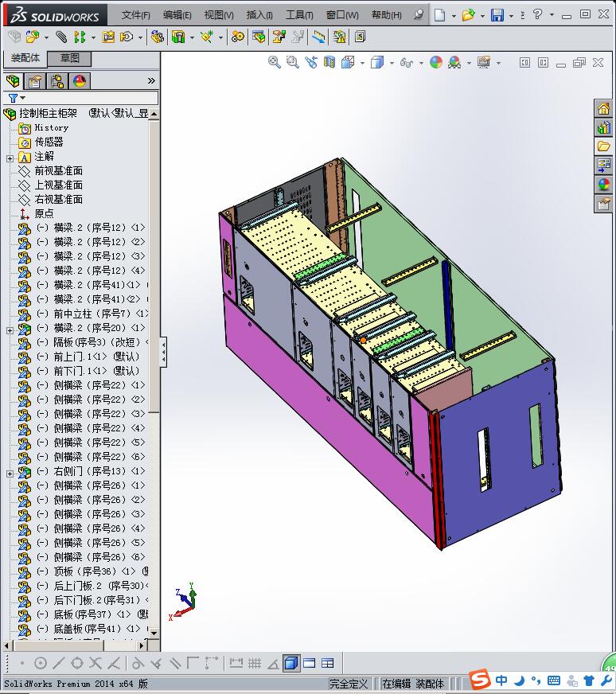Open the reference geometry tool icon
616x694 pixels.
point(207,37)
